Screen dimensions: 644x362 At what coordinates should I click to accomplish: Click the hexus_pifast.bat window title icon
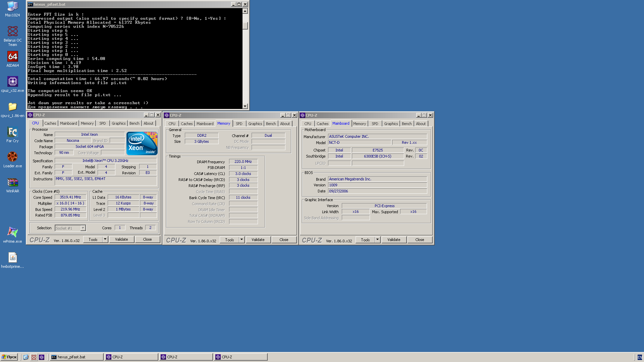(30, 4)
